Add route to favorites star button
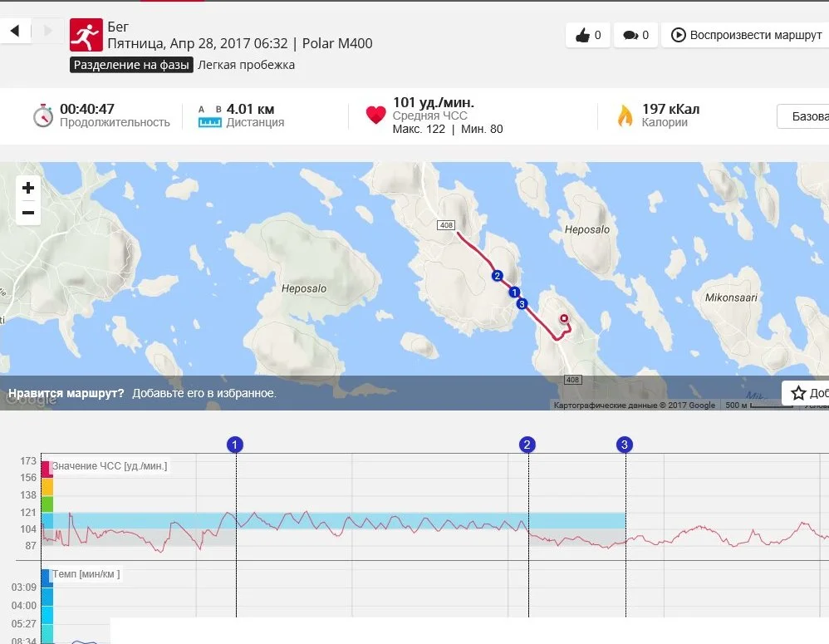The height and width of the screenshot is (644, 829). pos(806,393)
